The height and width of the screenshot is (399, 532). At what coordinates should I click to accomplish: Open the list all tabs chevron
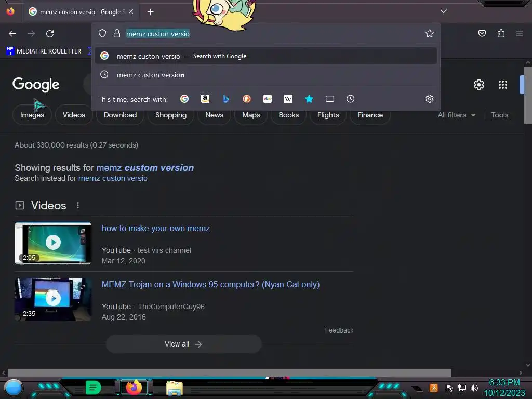coord(444,11)
